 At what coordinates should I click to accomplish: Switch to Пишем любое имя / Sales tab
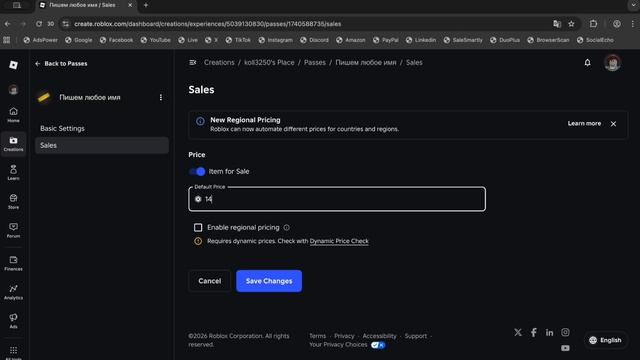82,5
